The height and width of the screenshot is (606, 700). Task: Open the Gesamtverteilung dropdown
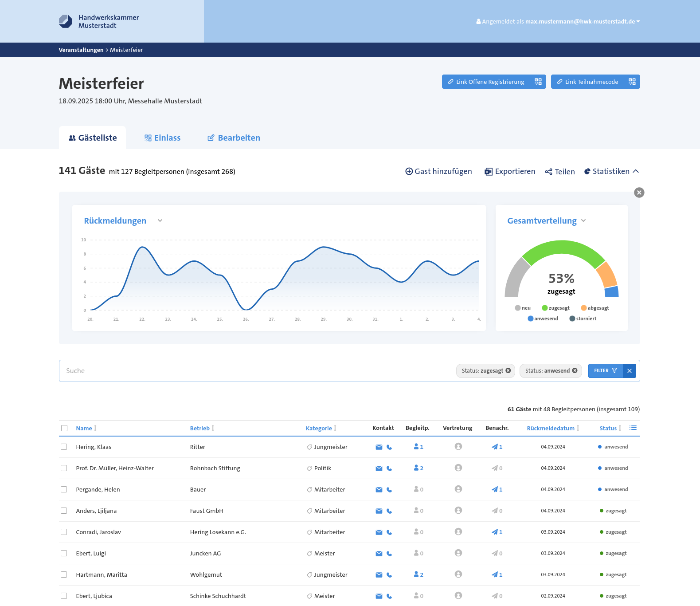(583, 221)
